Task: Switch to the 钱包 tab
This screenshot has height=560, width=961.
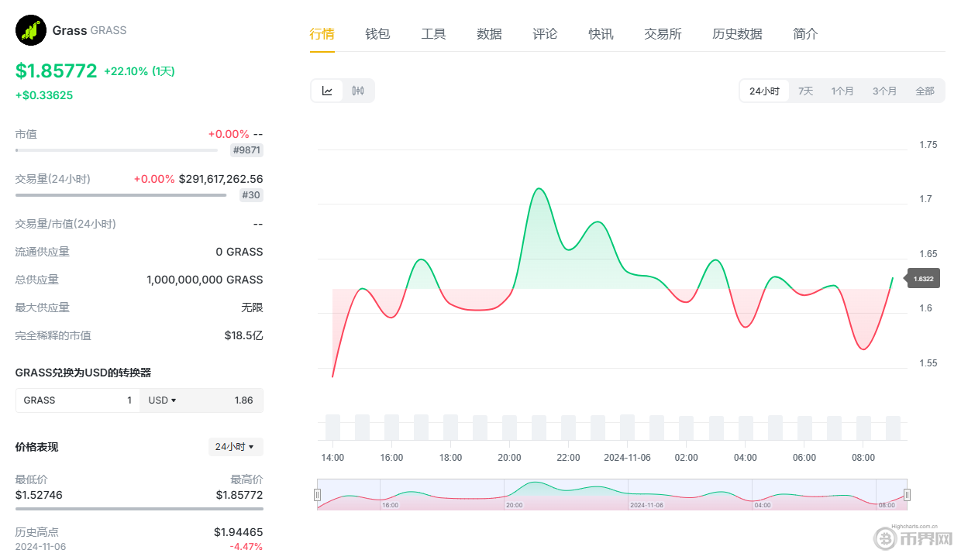Action: coord(377,34)
